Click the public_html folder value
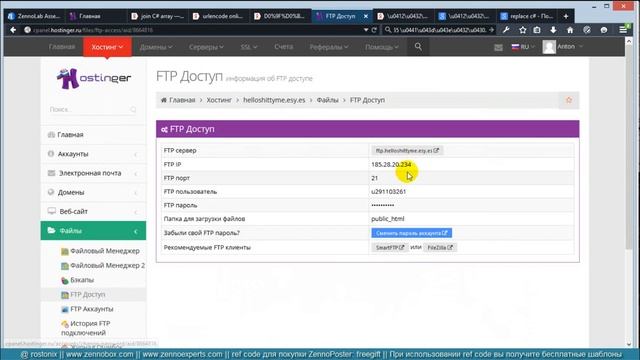 [387, 219]
